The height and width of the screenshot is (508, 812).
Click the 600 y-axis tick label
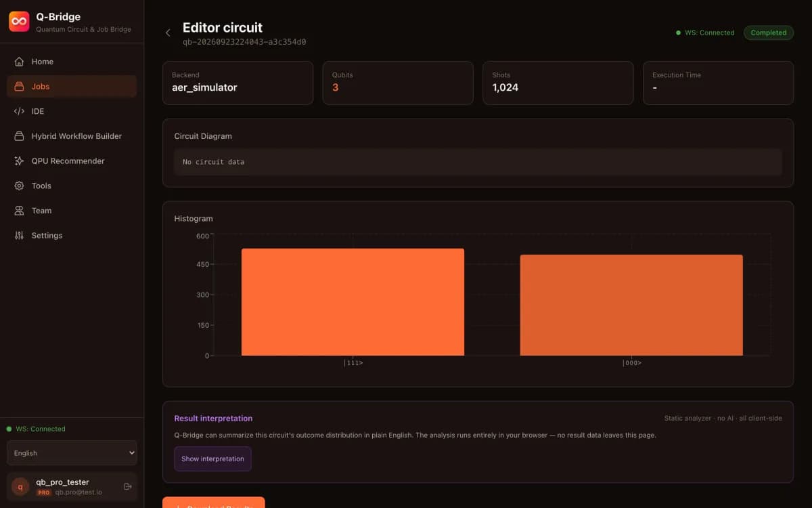click(203, 236)
